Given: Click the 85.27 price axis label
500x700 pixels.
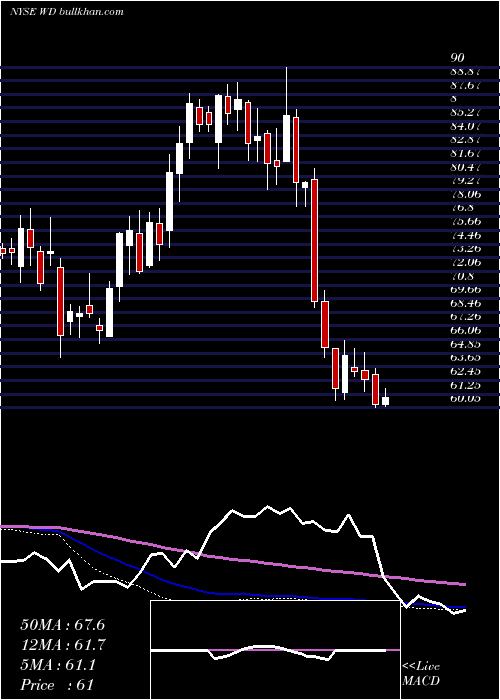Looking at the screenshot, I should (x=465, y=112).
